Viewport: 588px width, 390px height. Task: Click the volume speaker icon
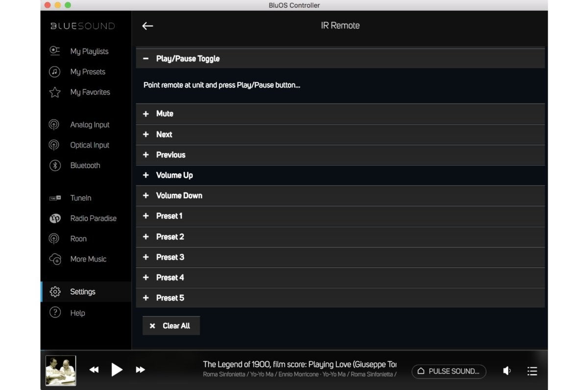point(507,371)
